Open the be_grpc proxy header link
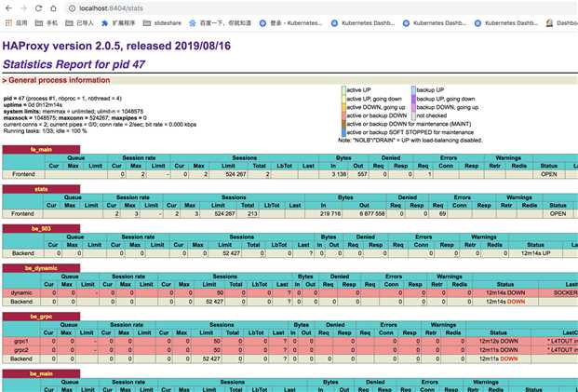Viewport: 578px width, 392px height. pyautogui.click(x=41, y=317)
